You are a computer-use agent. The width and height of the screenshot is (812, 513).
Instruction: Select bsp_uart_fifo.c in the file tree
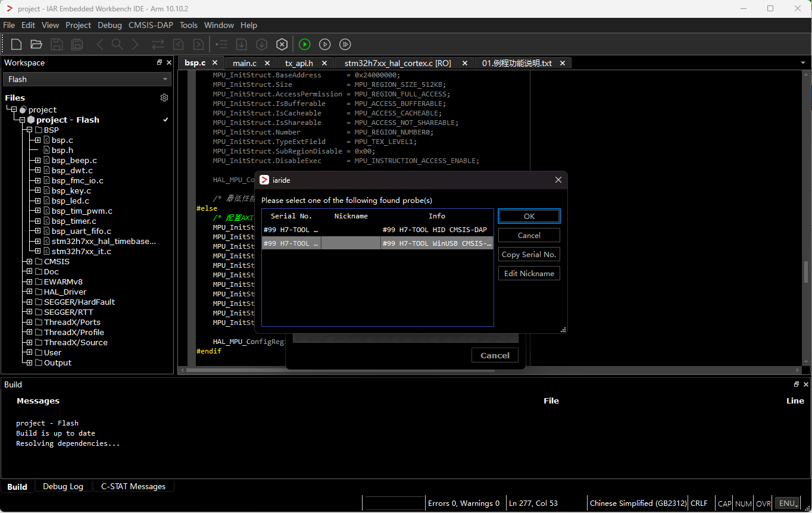coord(82,231)
